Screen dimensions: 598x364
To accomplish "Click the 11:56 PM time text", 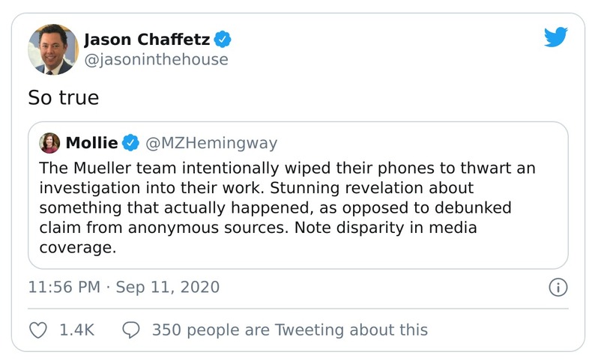I will [63, 287].
